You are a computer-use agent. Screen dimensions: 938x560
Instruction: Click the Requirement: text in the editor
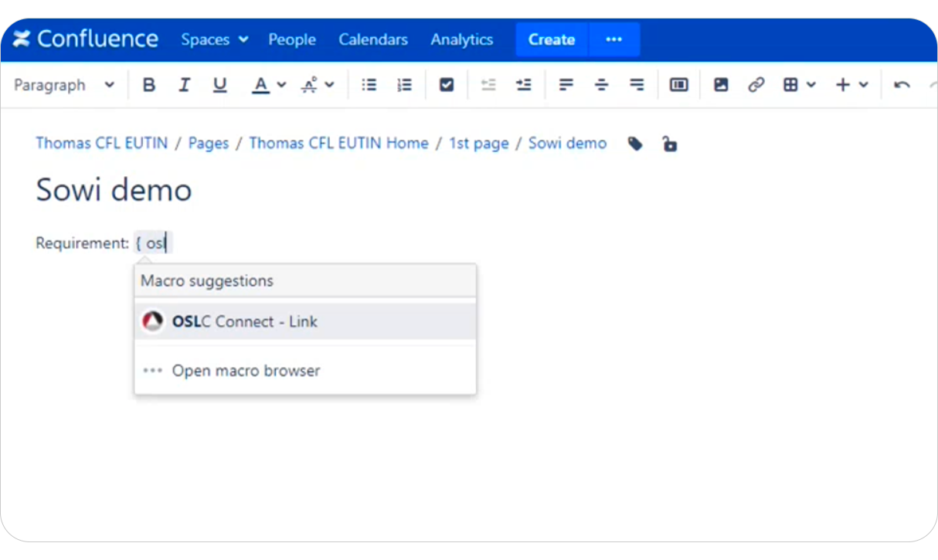(82, 243)
